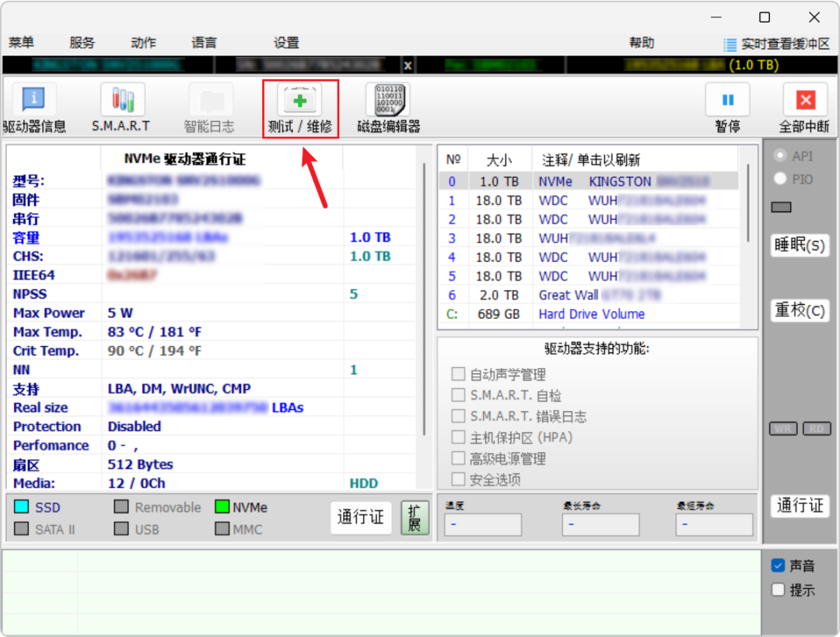Toggle the 提示 hints checkbox
This screenshot has height=637, width=840.
click(x=778, y=590)
